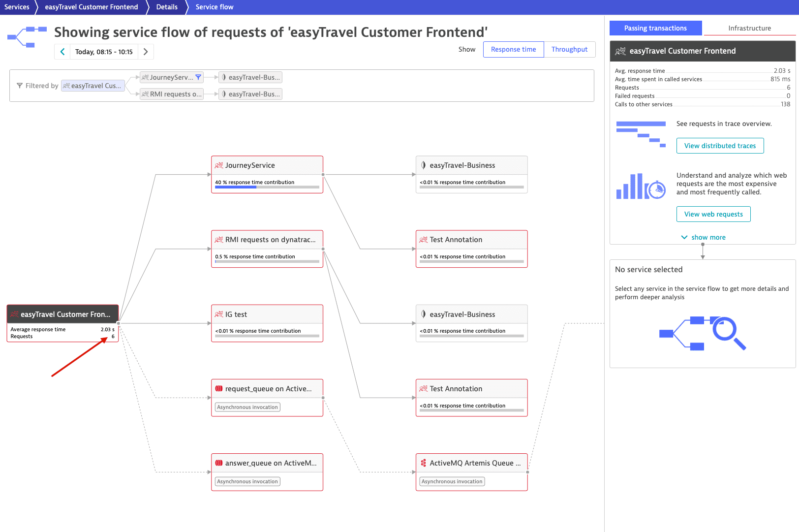Click the ActiveMQ Artemis Queue node icon
The width and height of the screenshot is (799, 532).
(x=424, y=463)
